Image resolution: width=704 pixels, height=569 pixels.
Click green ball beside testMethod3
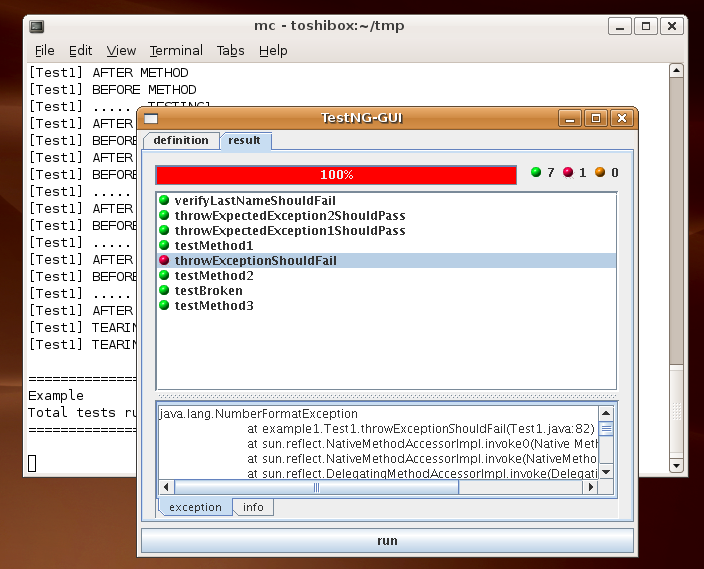[164, 305]
